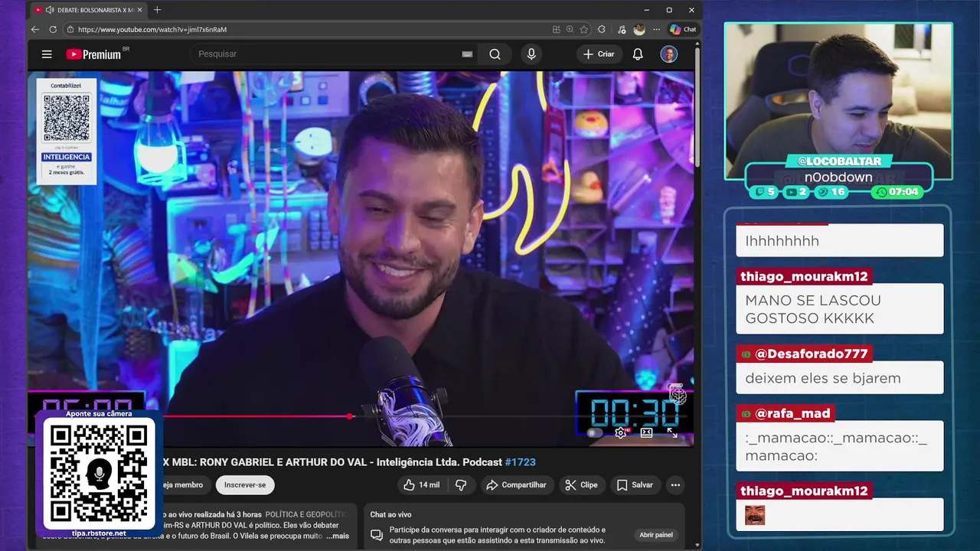Viewport: 980px width, 551px height.
Task: Open YouTube notifications bell
Action: tap(638, 54)
